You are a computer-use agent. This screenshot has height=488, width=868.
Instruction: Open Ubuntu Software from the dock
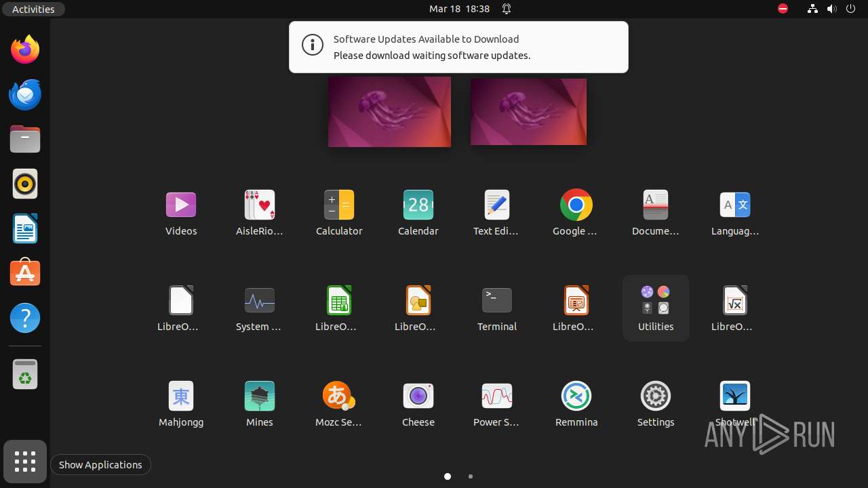(25, 273)
